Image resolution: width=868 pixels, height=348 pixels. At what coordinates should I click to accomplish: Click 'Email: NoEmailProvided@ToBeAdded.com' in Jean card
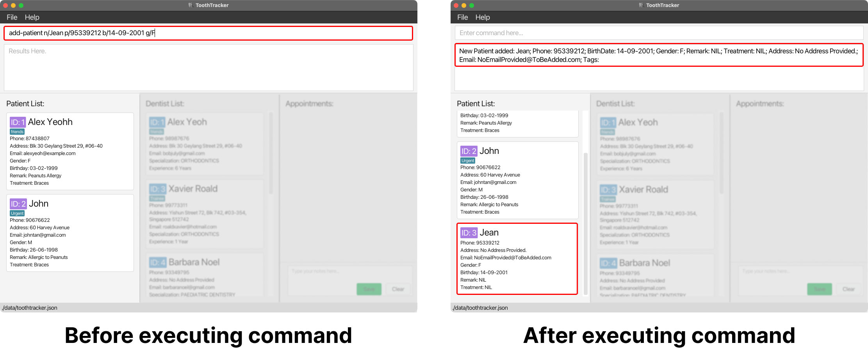(x=506, y=258)
